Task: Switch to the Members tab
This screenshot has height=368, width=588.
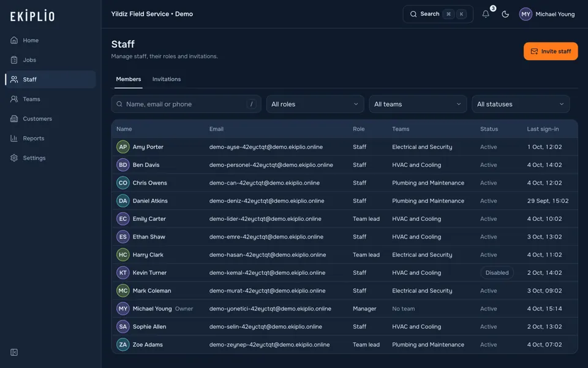Action: tap(128, 79)
